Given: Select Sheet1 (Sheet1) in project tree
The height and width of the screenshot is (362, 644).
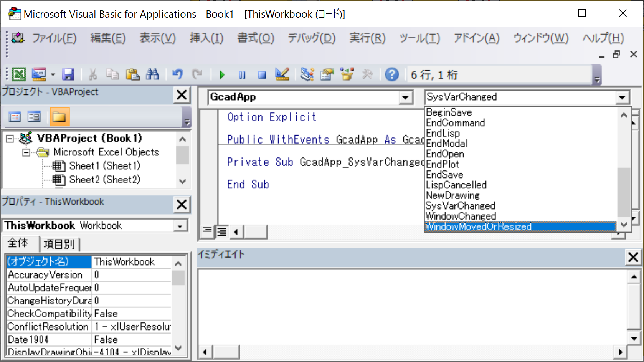Looking at the screenshot, I should (105, 166).
